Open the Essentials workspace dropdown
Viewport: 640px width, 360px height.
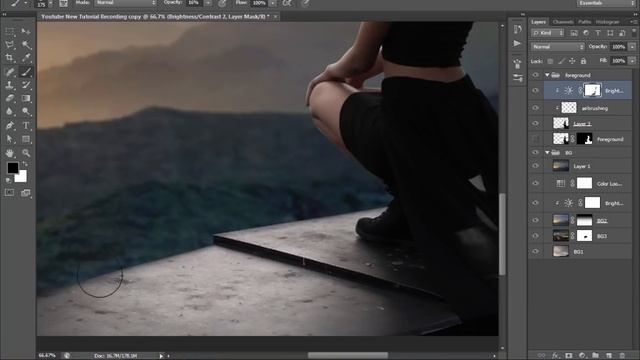click(x=606, y=3)
